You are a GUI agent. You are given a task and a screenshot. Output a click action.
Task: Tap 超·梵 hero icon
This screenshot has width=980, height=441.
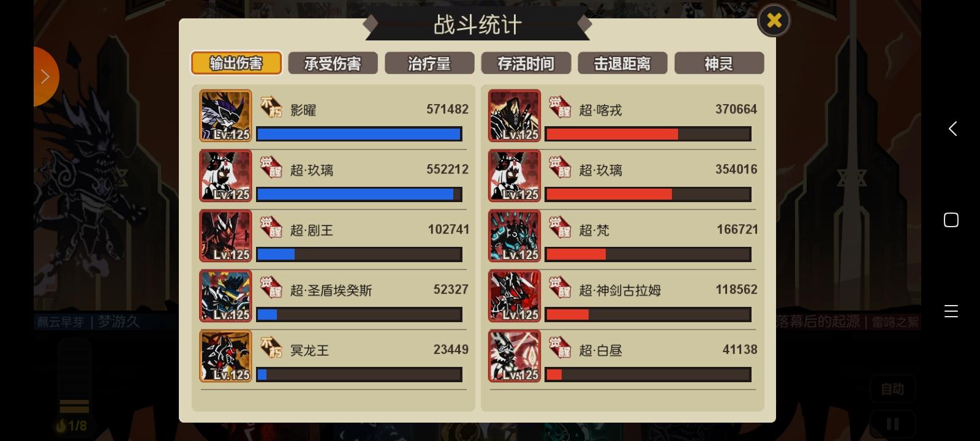(514, 236)
